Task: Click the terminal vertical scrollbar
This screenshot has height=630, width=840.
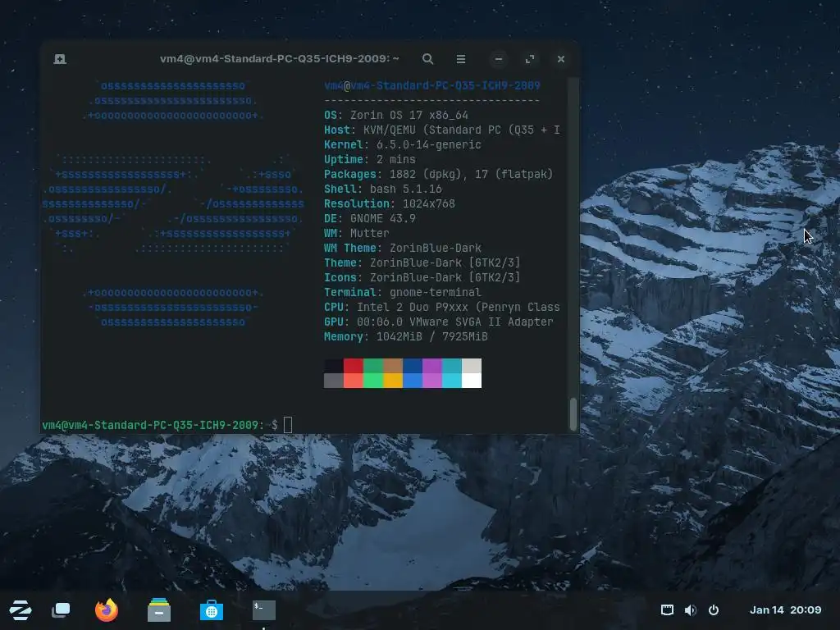Action: (573, 413)
